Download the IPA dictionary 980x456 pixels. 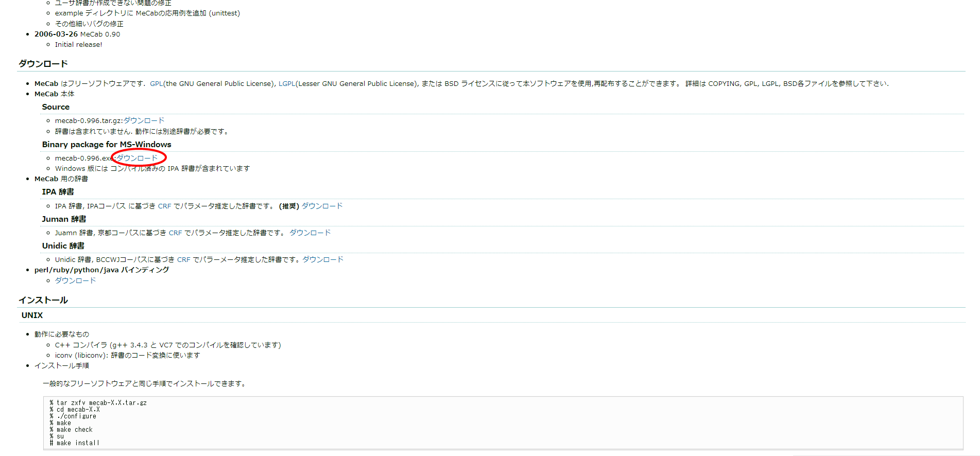[x=322, y=206]
